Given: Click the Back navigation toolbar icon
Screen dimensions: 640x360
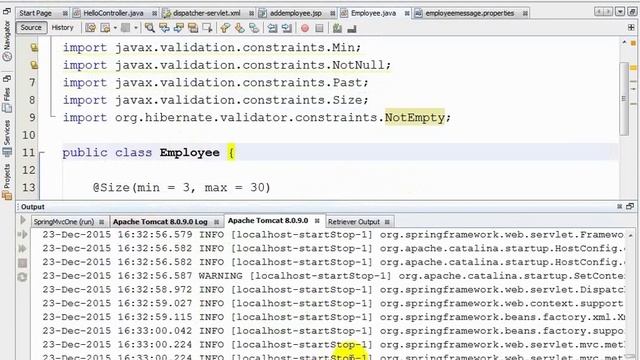Looking at the screenshot, I should coord(105,28).
